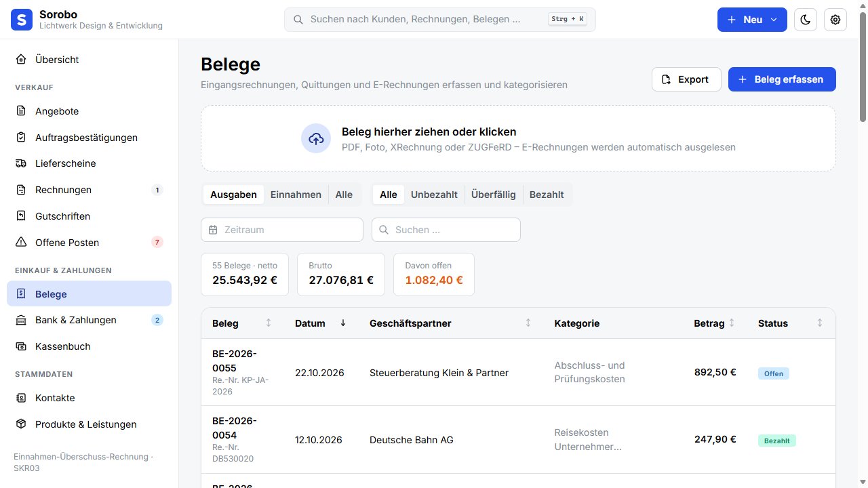Click the calendar icon in Zeitraum field
The height and width of the screenshot is (488, 868).
(213, 230)
